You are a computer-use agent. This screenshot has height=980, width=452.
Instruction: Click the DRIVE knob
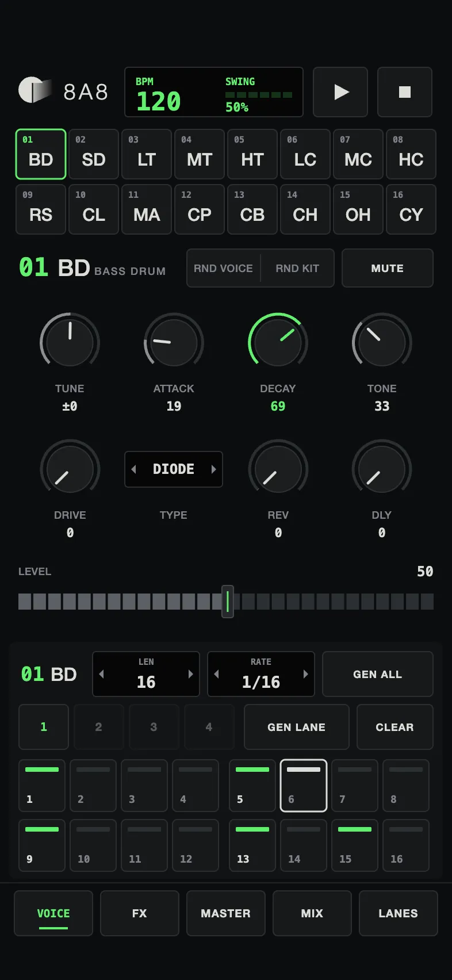point(70,469)
